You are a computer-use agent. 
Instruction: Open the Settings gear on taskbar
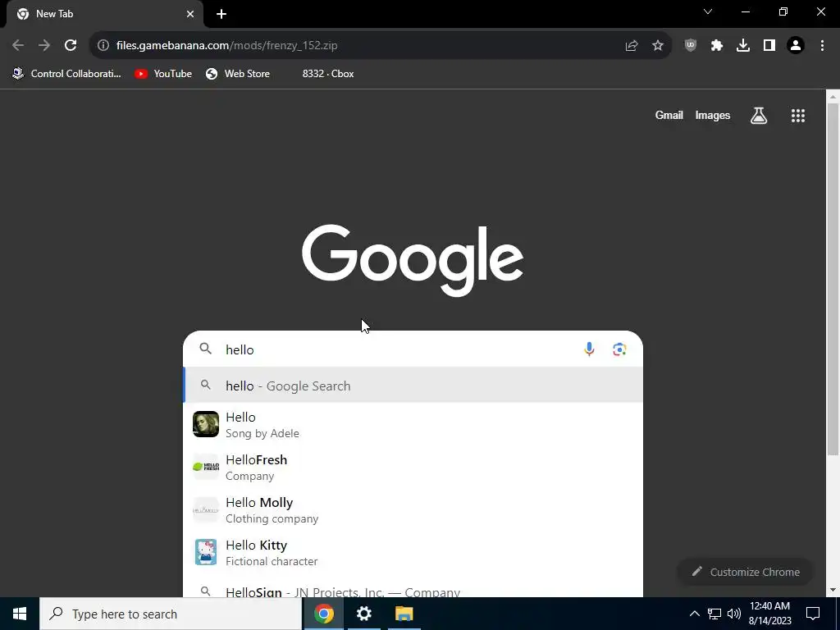pos(363,614)
